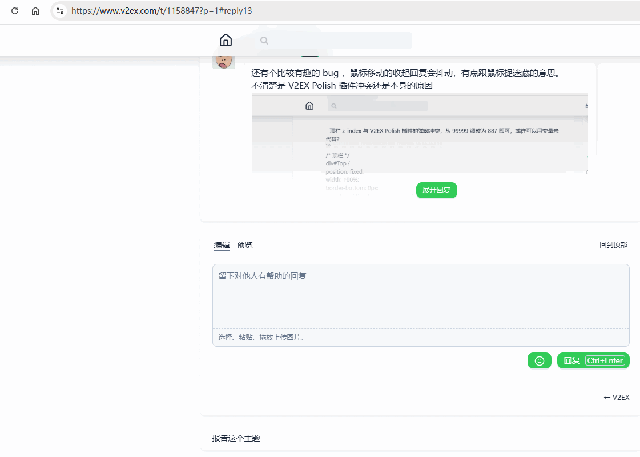Expand the collapsed reply with green button

pos(436,190)
